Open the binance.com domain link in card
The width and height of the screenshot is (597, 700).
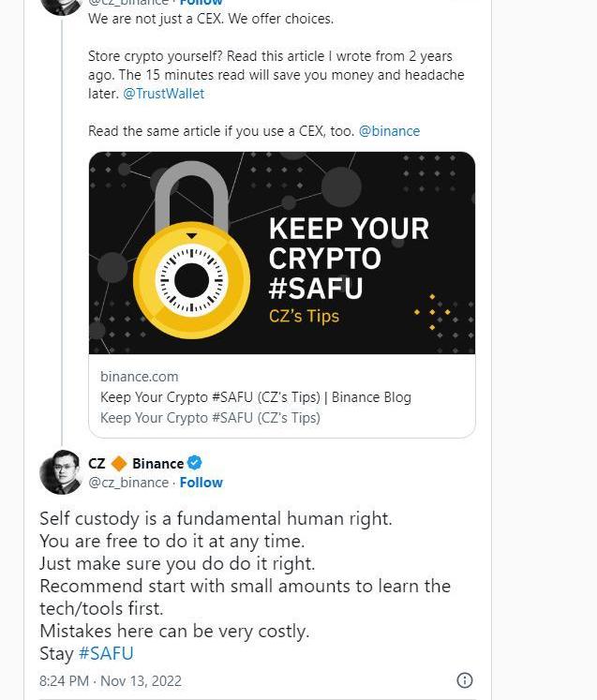(x=139, y=376)
